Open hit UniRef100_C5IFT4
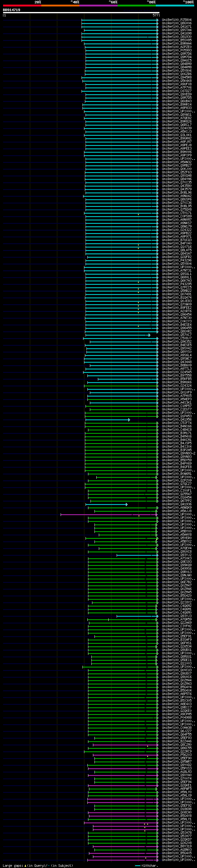197x868 pixels. (176, 423)
